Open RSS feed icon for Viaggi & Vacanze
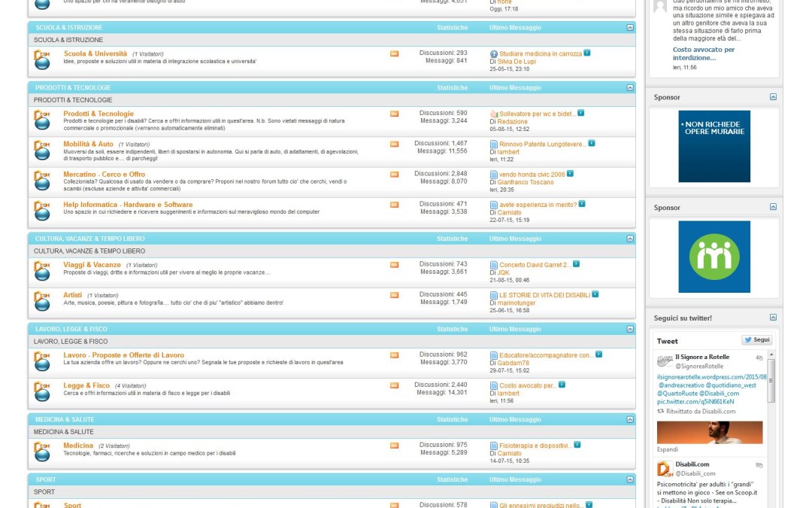The height and width of the screenshot is (508, 812). point(394,265)
